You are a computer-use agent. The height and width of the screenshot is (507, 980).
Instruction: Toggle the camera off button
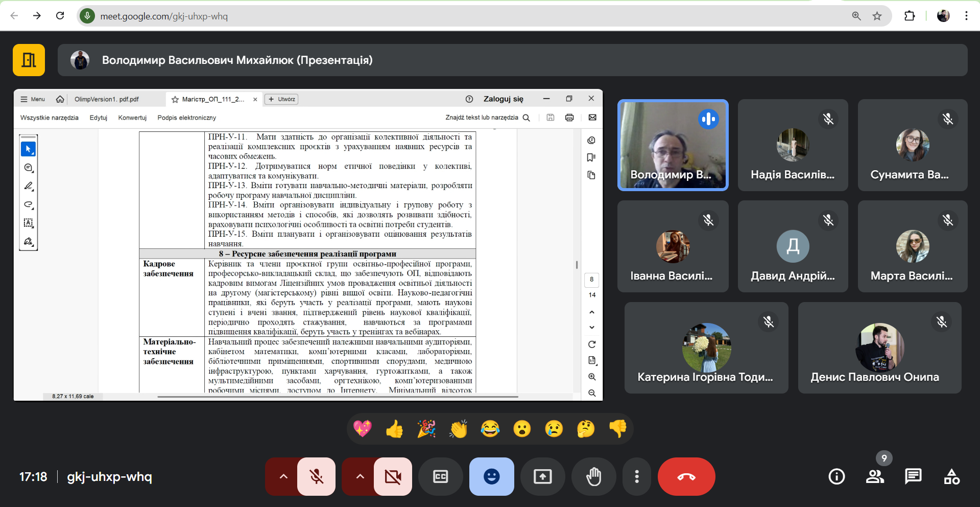[x=393, y=476]
